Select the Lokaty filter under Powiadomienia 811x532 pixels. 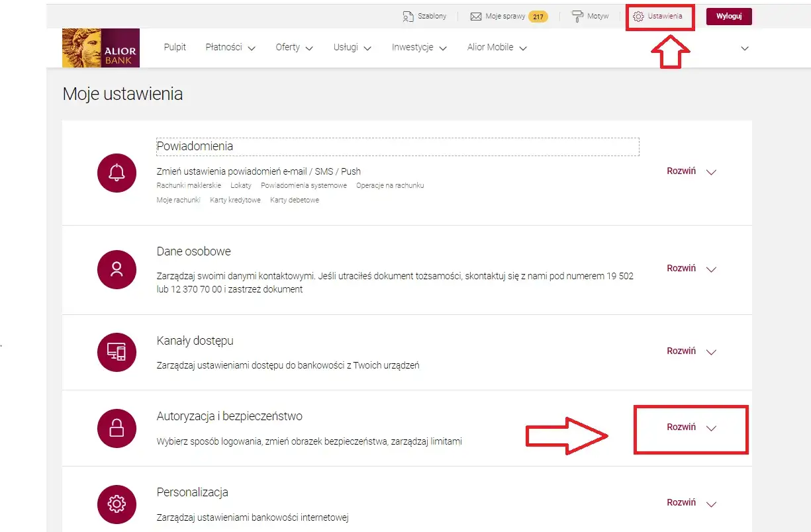(242, 185)
